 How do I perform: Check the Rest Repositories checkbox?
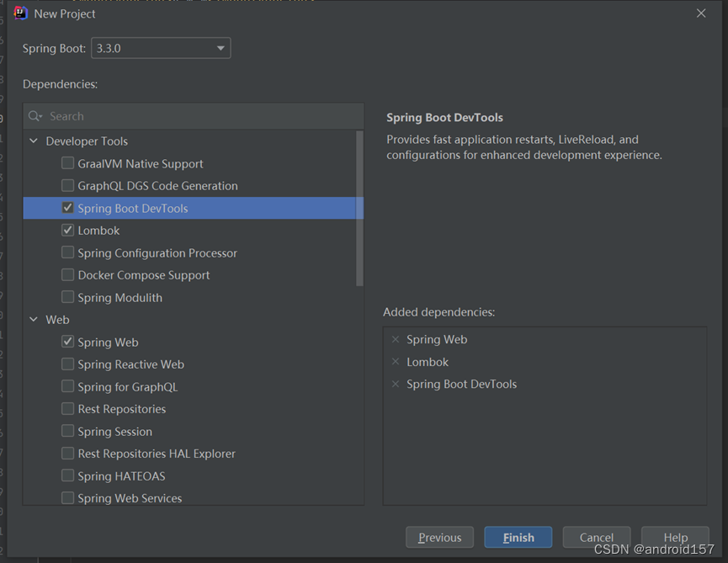click(68, 408)
